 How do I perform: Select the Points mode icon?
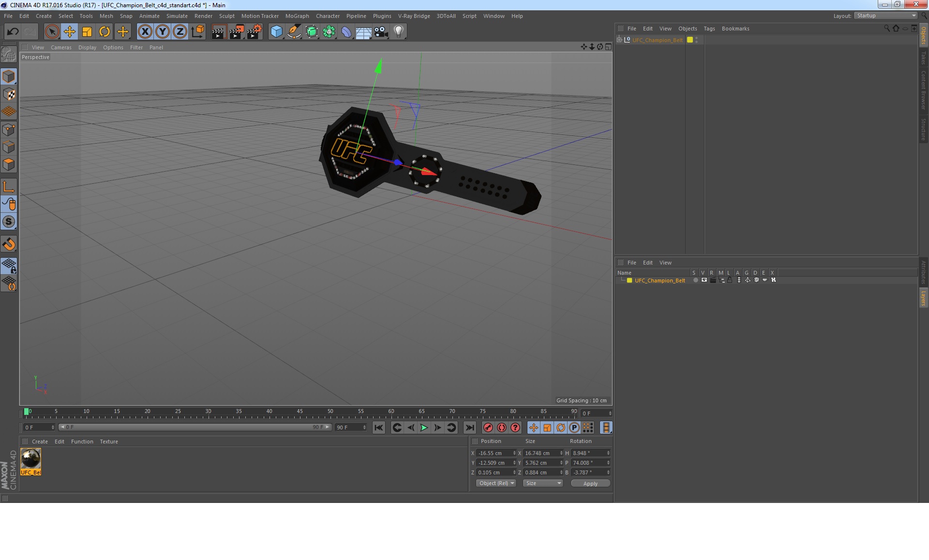tap(9, 130)
